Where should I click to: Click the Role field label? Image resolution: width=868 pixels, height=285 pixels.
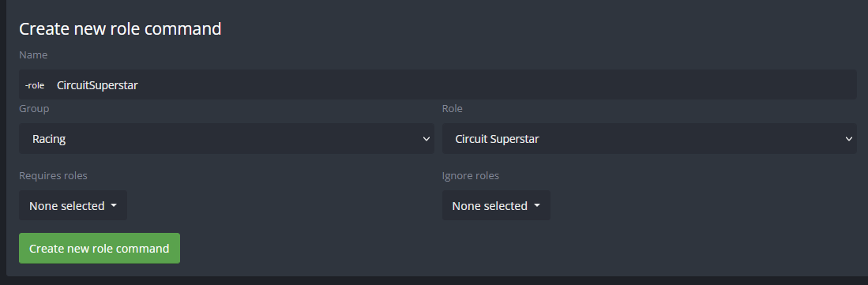point(453,108)
